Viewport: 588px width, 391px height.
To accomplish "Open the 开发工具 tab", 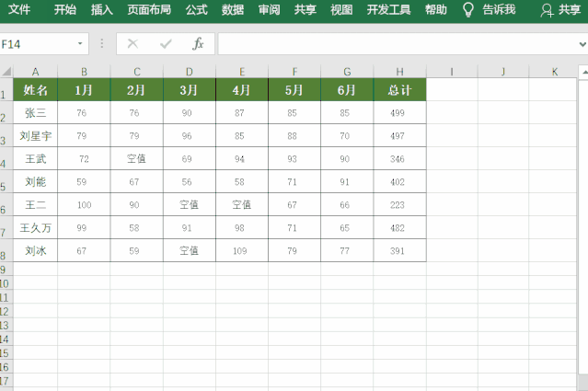I will tap(389, 9).
